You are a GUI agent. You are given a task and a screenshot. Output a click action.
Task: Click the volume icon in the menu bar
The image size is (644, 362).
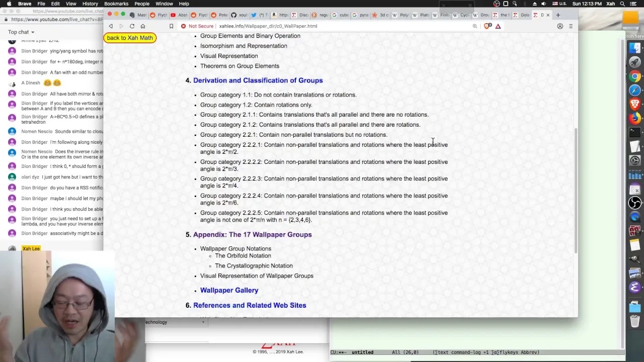[x=543, y=4]
